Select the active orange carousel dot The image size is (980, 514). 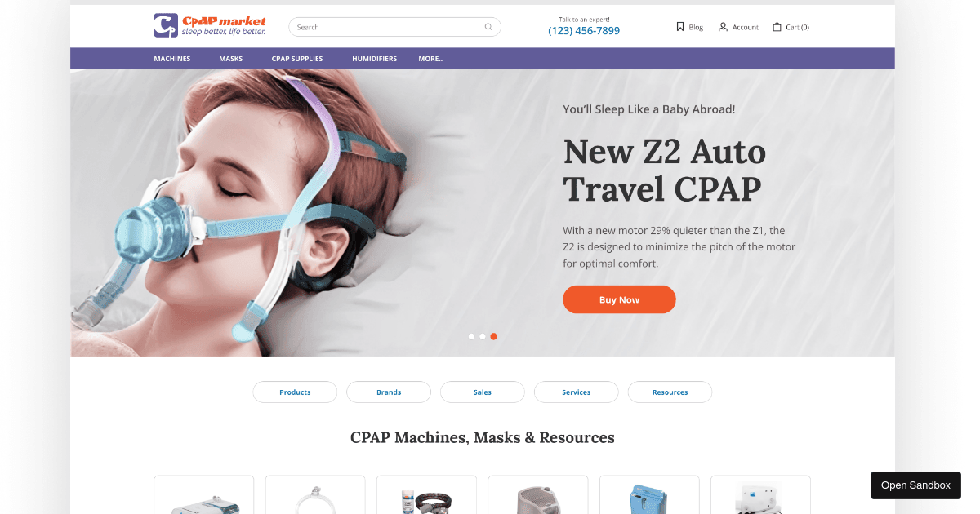[494, 336]
